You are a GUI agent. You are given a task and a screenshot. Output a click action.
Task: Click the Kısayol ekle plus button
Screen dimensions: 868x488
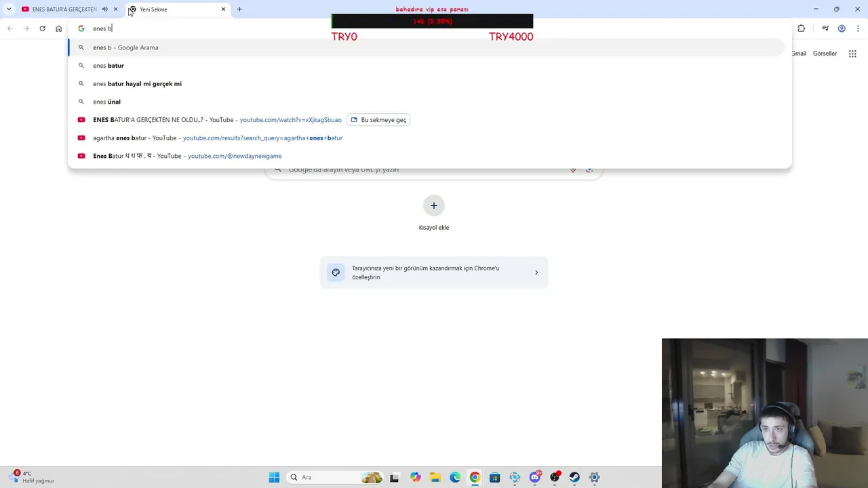[x=434, y=206]
